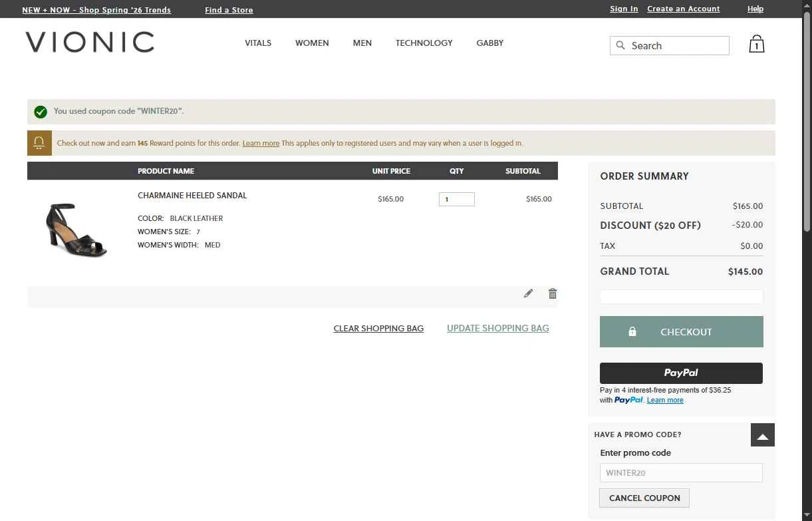This screenshot has height=521, width=812.
Task: Open the Technology menu
Action: click(424, 43)
